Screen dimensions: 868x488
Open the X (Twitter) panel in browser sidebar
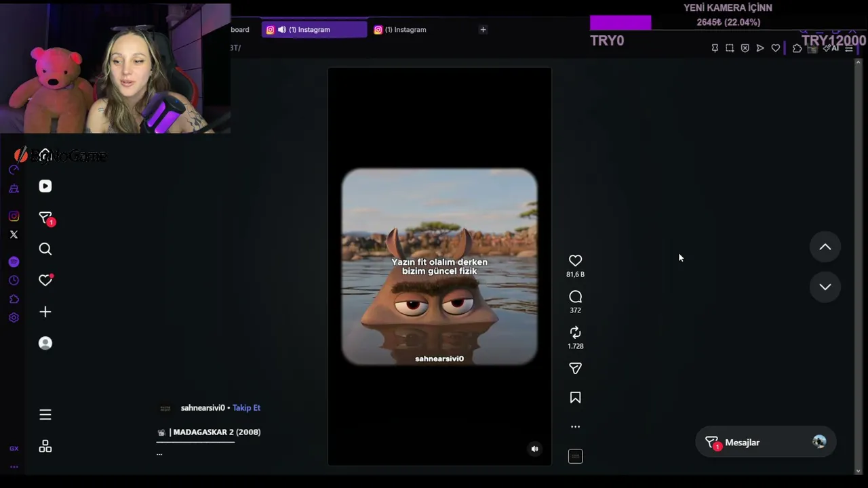point(14,235)
